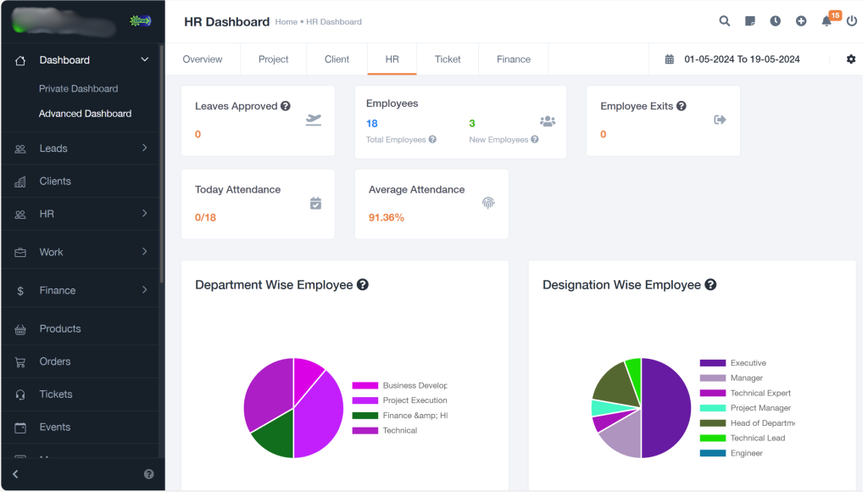This screenshot has height=492, width=868.
Task: Click the question mark help icon in sidebar footer
Action: click(x=149, y=474)
